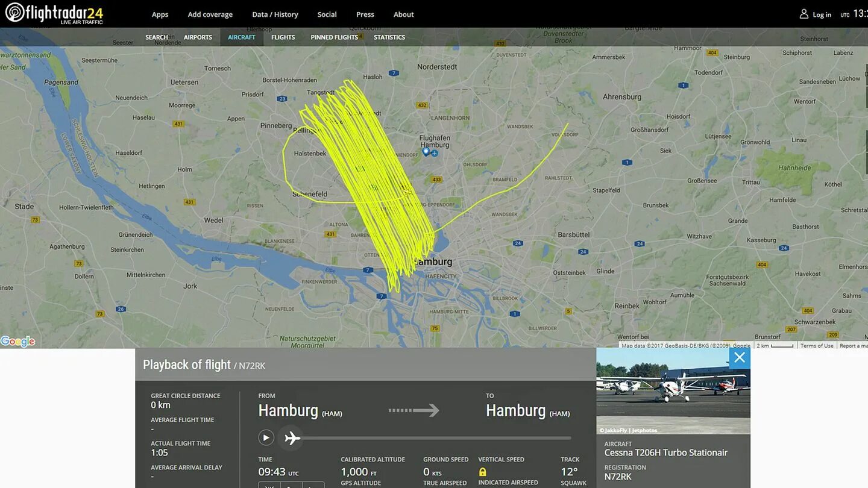Click the locked vertical speed icon
This screenshot has width=868, height=488.
click(x=482, y=472)
